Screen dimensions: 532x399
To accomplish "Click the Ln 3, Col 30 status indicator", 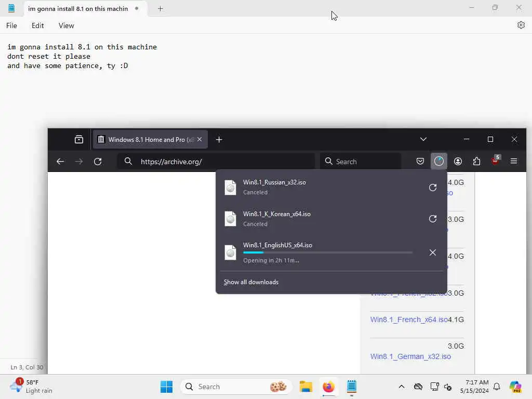I will click(x=27, y=367).
